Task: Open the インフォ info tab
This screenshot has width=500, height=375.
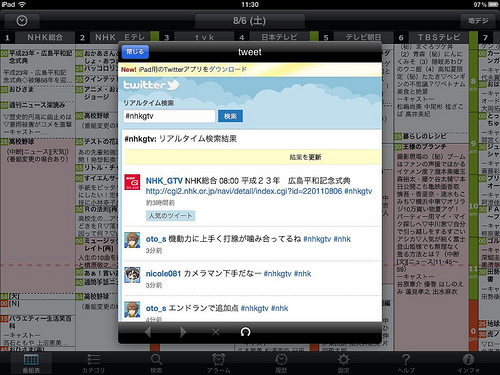Action: point(468,363)
